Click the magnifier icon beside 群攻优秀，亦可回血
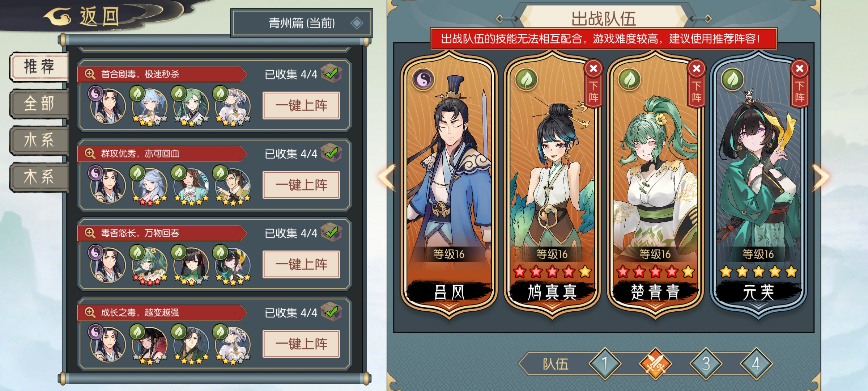 [x=90, y=154]
